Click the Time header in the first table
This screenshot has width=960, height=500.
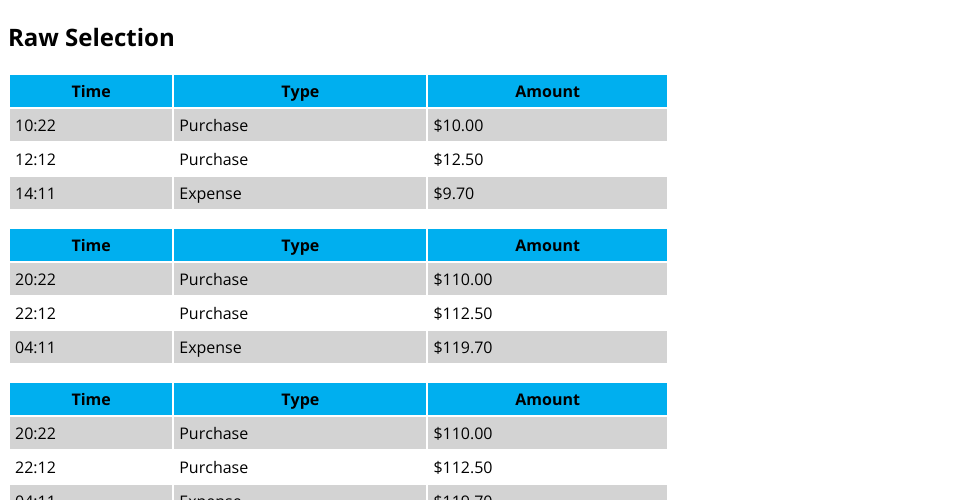click(x=91, y=91)
